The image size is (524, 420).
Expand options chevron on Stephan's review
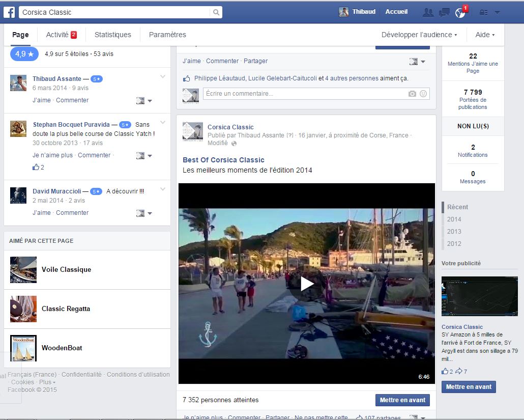pyautogui.click(x=163, y=122)
